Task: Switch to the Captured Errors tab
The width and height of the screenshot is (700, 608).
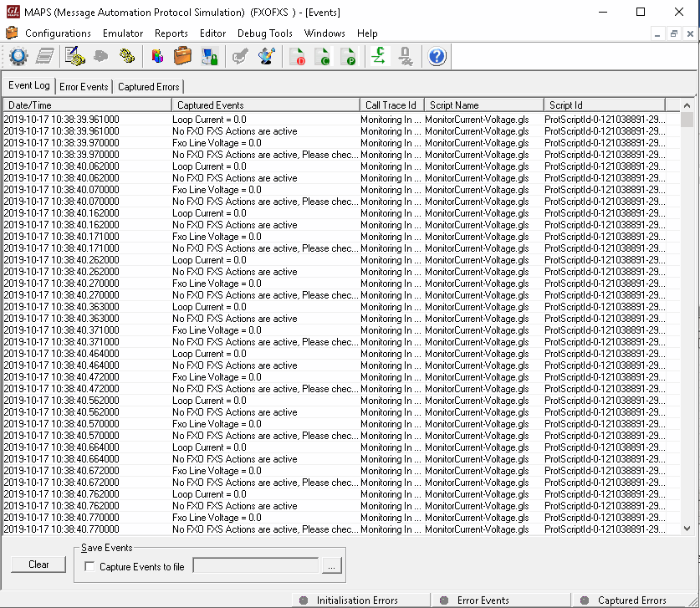Action: [148, 87]
